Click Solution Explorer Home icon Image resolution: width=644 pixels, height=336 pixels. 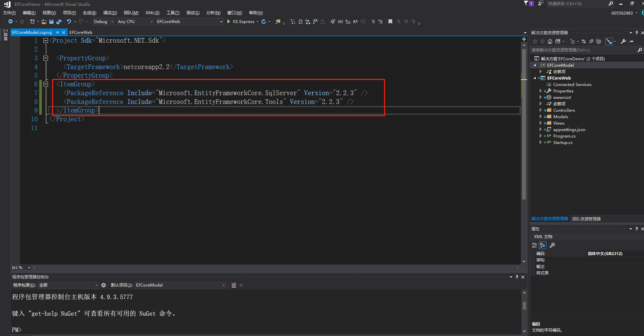[550, 41]
